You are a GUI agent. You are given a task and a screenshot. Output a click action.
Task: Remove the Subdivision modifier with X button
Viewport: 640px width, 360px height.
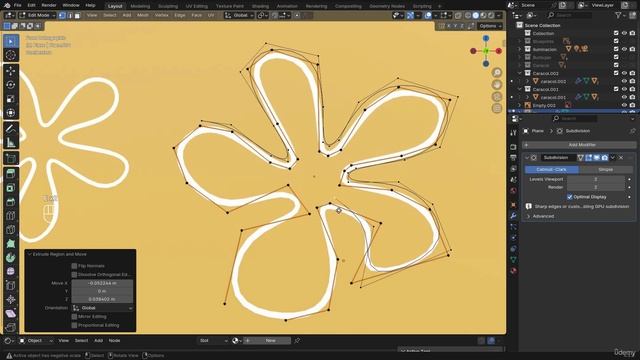[621, 158]
